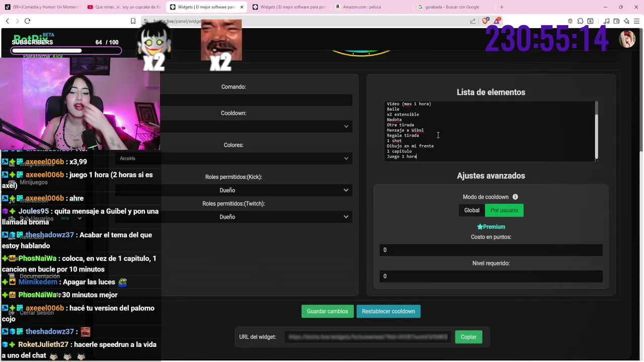Click username RoketJulieth27 in chat
Screen dimensions: 644x362
tap(43, 344)
